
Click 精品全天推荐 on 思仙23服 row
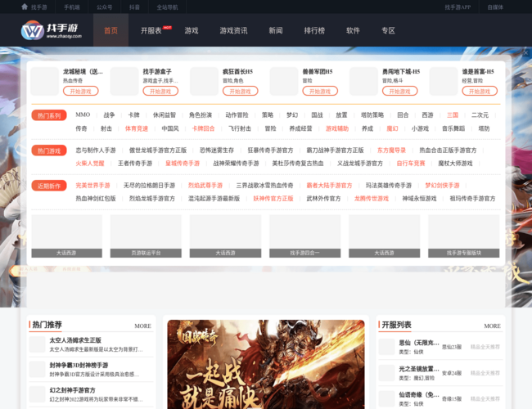[485, 347]
